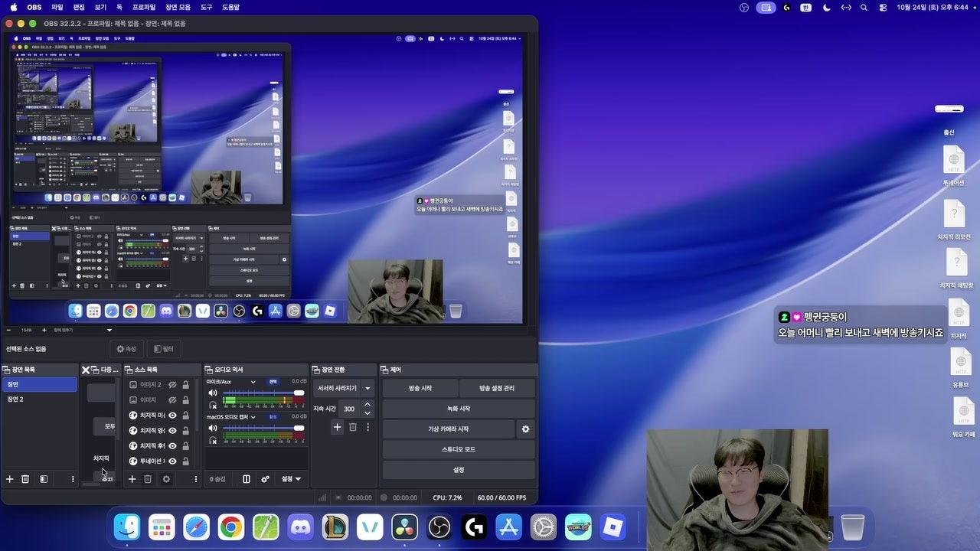
Task: Remove transition with trash icon
Action: pos(353,427)
